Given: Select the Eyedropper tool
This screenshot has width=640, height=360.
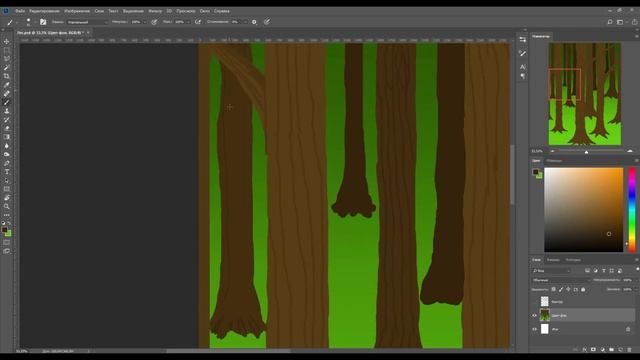Looking at the screenshot, I should tap(7, 85).
